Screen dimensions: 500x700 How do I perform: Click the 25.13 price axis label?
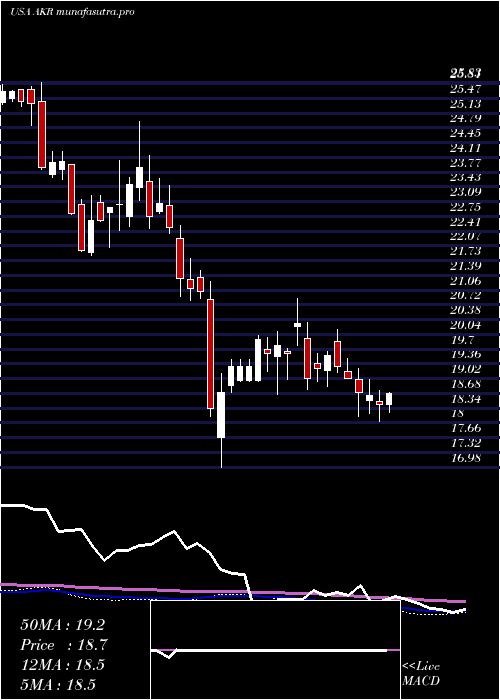pyautogui.click(x=465, y=104)
